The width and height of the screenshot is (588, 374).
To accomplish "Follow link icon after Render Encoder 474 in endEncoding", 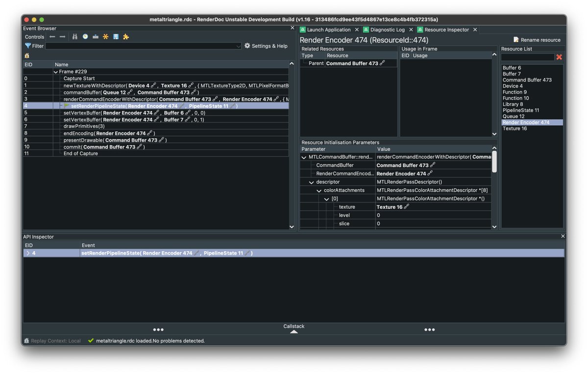I will 150,133.
